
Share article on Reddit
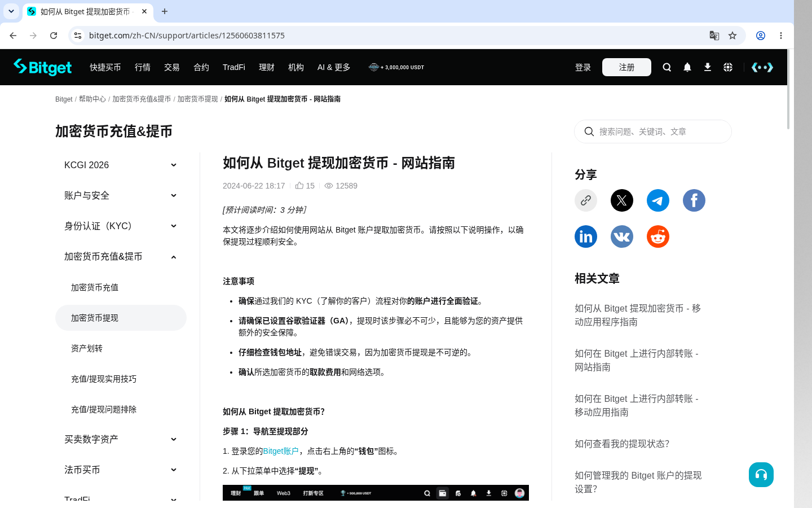(657, 237)
